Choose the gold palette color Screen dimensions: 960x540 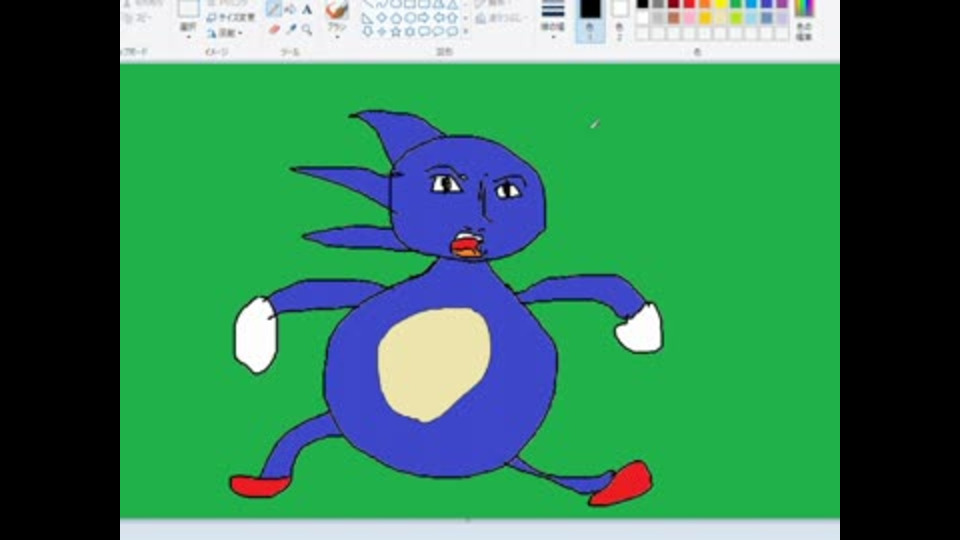coord(705,18)
